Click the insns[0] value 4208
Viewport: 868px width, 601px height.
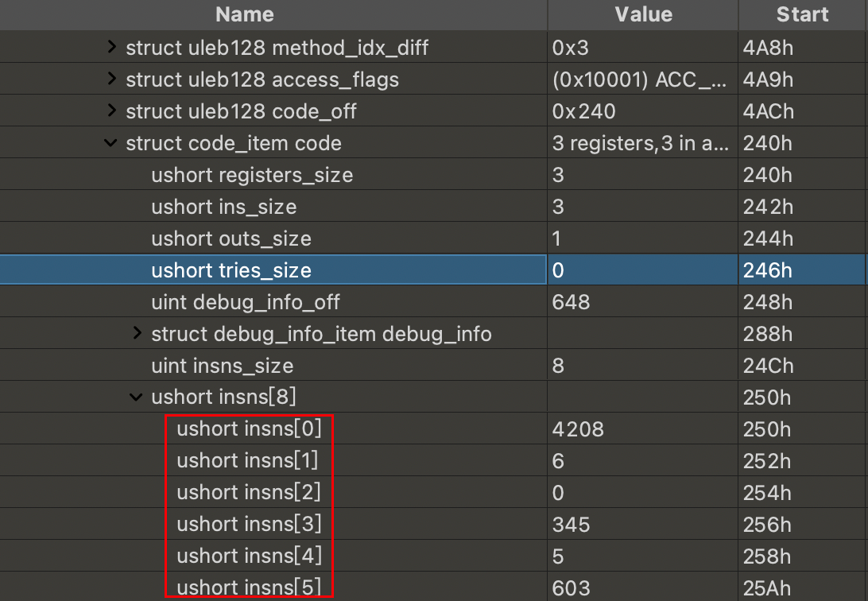tap(578, 429)
